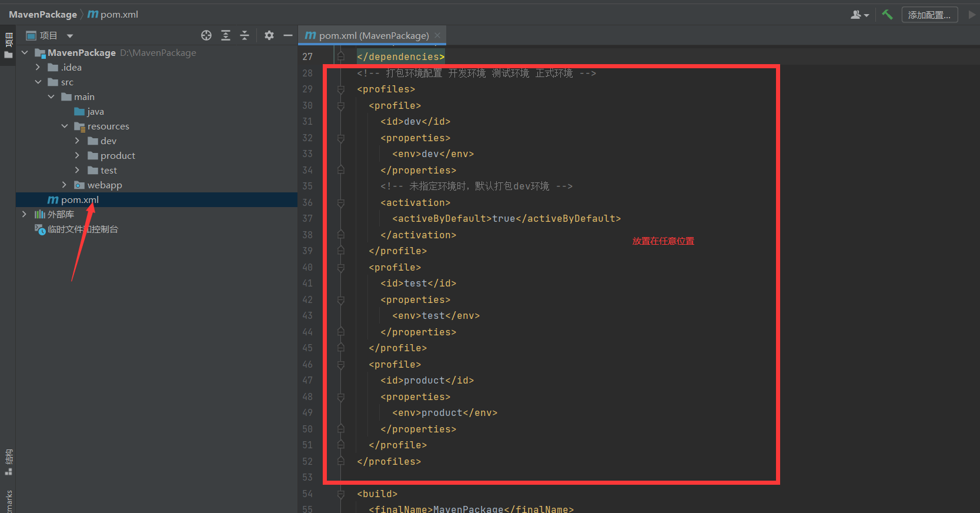Screen dimensions: 980x513
Task: Click the run play arrow icon
Action: (x=972, y=15)
